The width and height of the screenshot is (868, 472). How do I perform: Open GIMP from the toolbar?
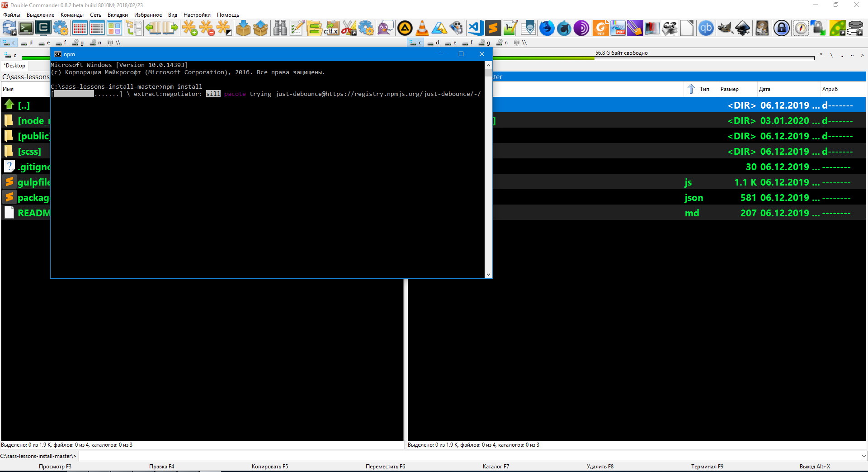(725, 28)
